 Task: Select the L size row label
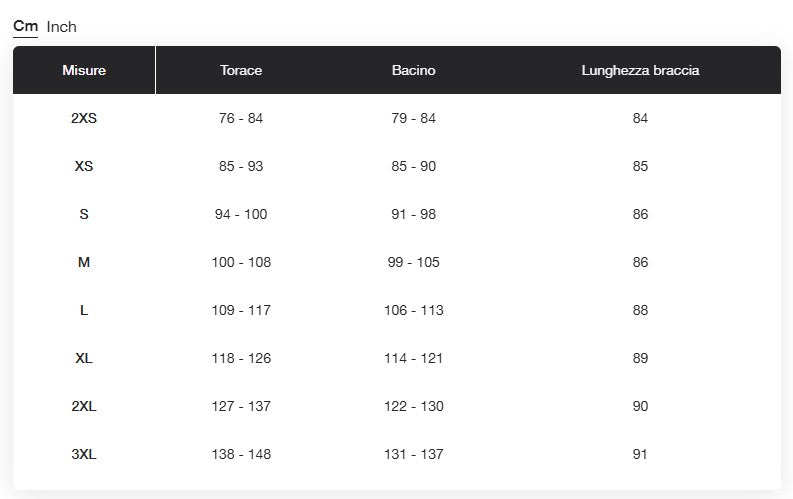(x=84, y=310)
